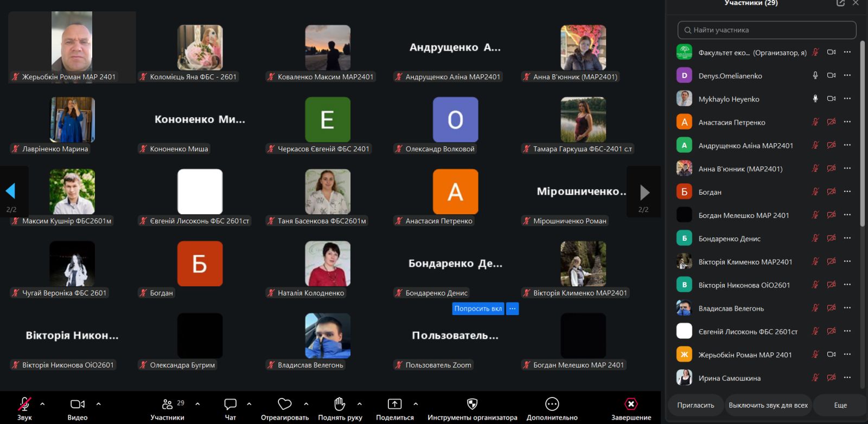The image size is (868, 424).
Task: Expand the video options arrow beside Видео
Action: point(98,404)
